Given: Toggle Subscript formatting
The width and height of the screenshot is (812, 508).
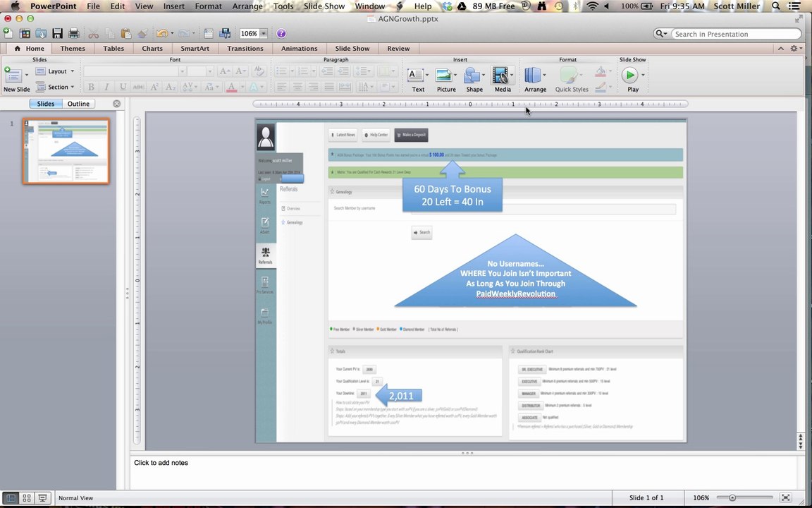Looking at the screenshot, I should (171, 87).
